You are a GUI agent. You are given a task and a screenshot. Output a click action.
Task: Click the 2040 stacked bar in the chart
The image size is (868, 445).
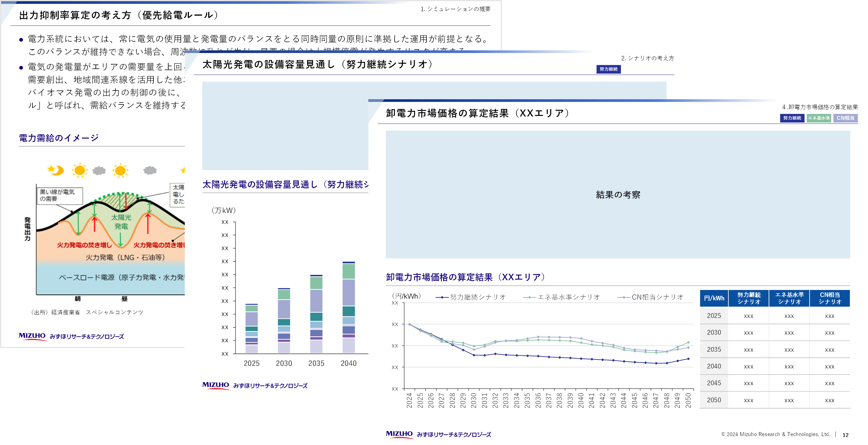click(x=348, y=307)
